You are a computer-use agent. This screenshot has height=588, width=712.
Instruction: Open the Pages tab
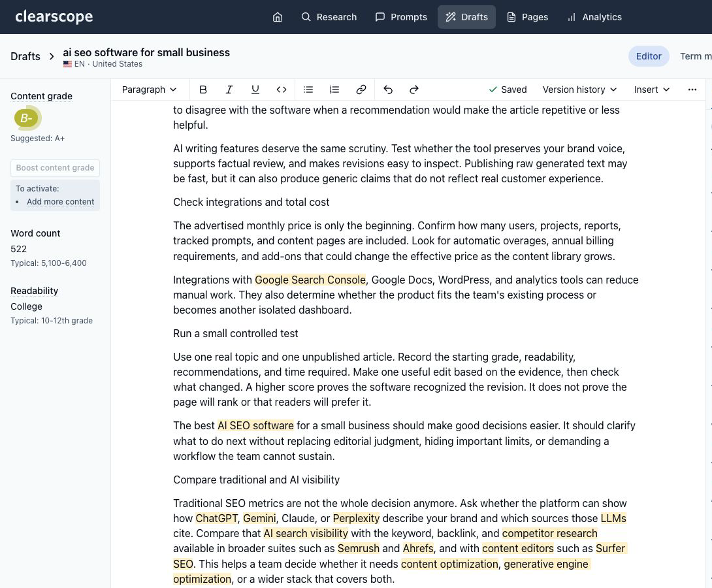coord(527,17)
